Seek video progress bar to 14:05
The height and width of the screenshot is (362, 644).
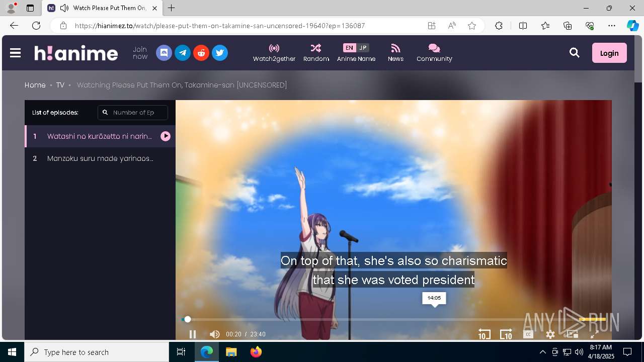coord(434,319)
